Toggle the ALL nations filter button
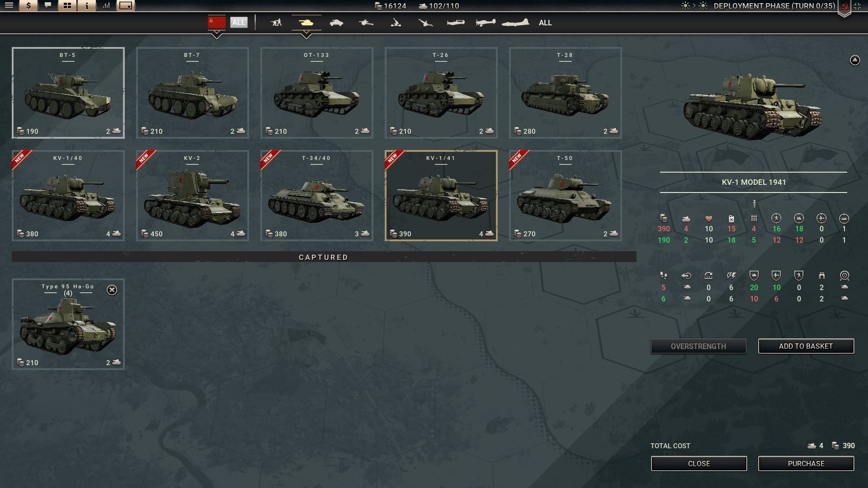 point(239,22)
